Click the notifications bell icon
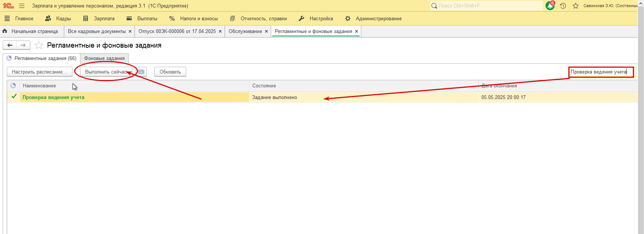This screenshot has width=644, height=234. tap(550, 6)
